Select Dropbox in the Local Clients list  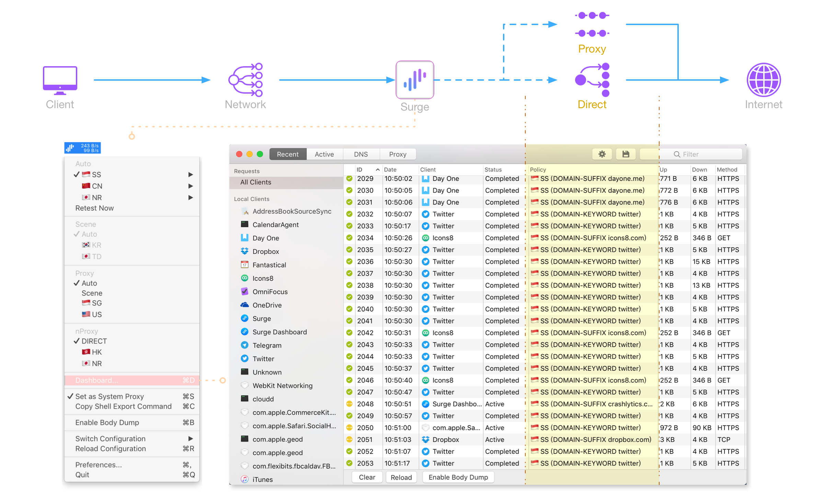pos(265,251)
